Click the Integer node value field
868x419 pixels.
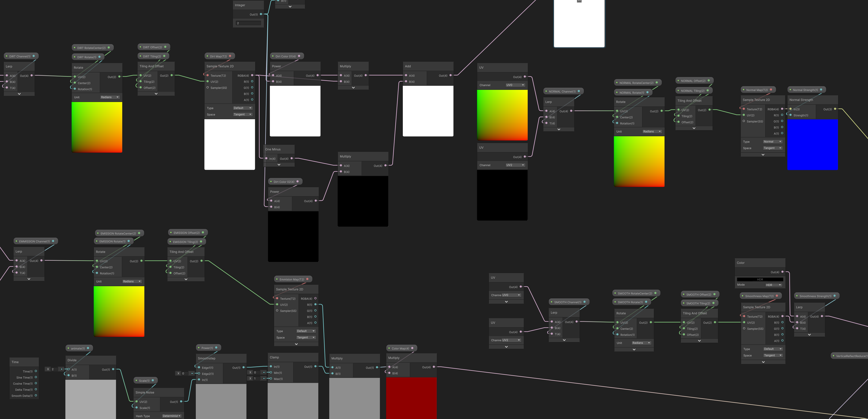tap(248, 23)
